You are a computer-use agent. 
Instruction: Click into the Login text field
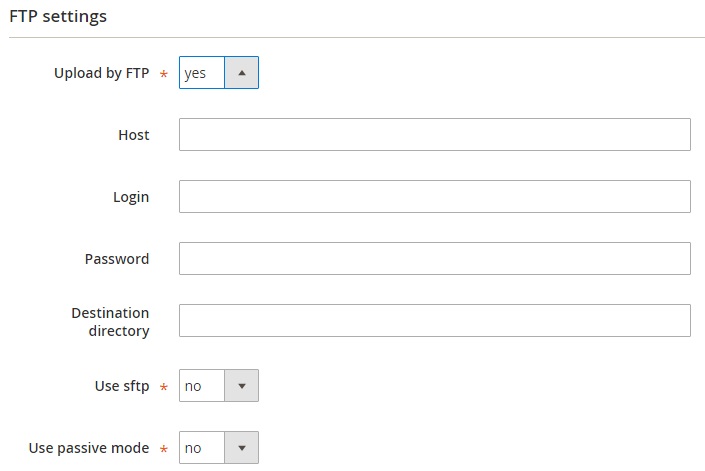[435, 196]
